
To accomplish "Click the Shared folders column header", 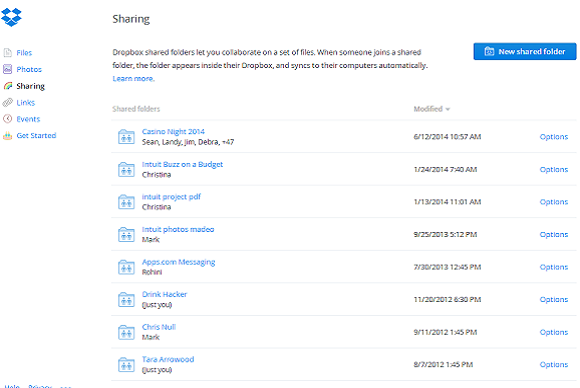I will click(x=136, y=109).
